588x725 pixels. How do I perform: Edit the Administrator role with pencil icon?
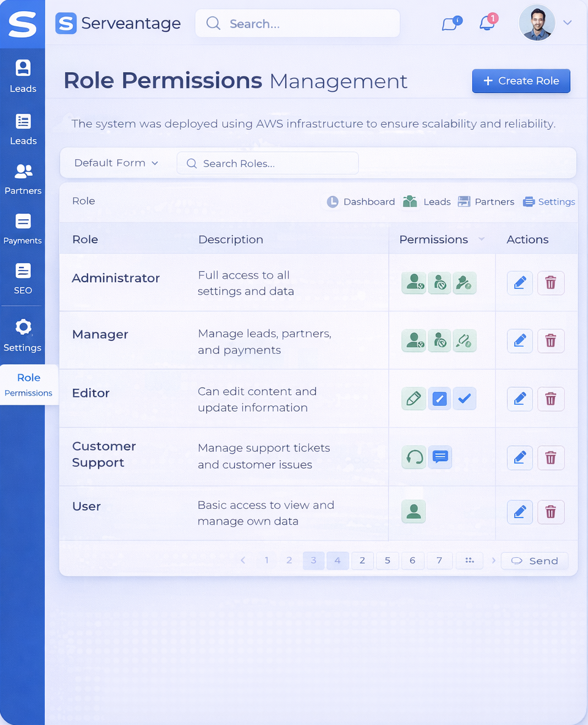[519, 283]
